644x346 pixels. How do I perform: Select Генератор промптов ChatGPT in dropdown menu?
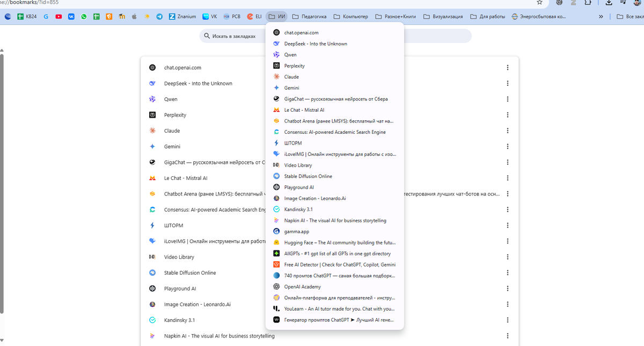click(x=335, y=320)
